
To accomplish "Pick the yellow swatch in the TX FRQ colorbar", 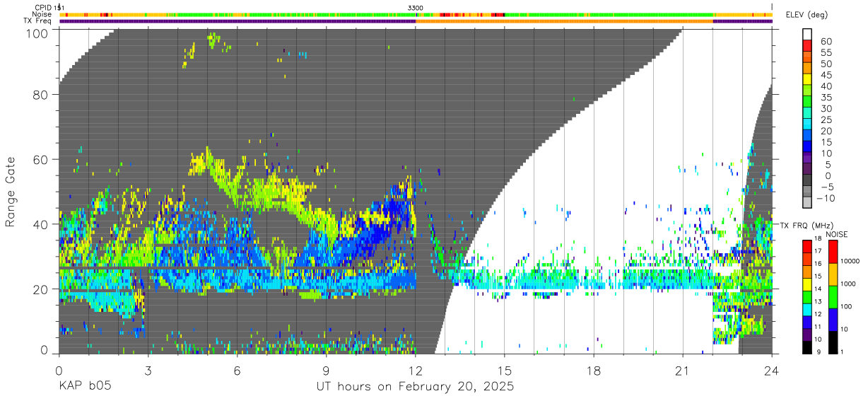I will (x=808, y=284).
